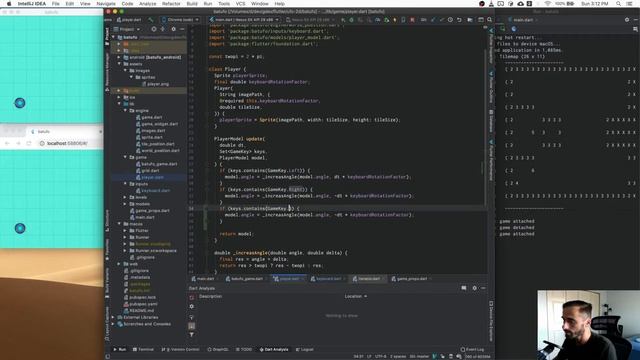Open the VCS menu

(x=240, y=4)
